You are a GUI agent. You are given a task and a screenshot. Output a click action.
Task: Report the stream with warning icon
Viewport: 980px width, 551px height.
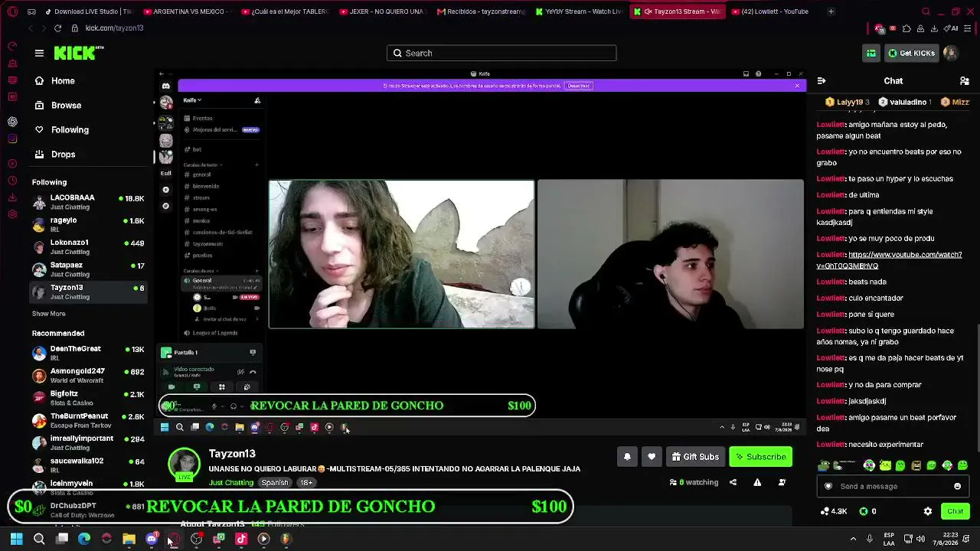point(757,482)
